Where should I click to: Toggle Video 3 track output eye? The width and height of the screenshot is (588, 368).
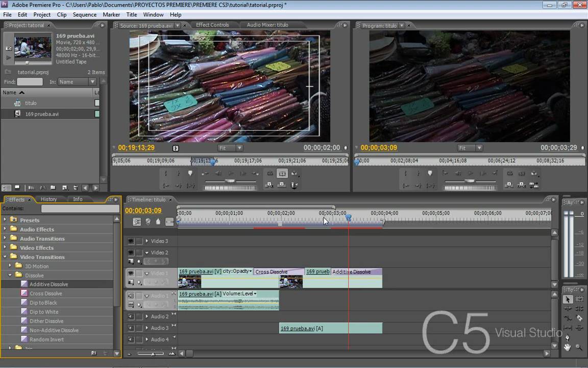tap(131, 241)
